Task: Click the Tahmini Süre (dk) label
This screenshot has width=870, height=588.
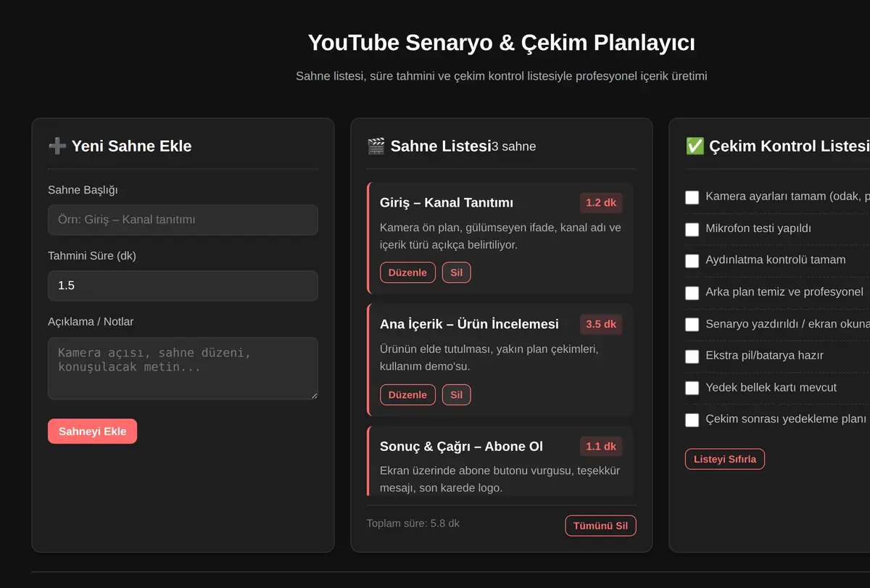Action: coord(92,256)
